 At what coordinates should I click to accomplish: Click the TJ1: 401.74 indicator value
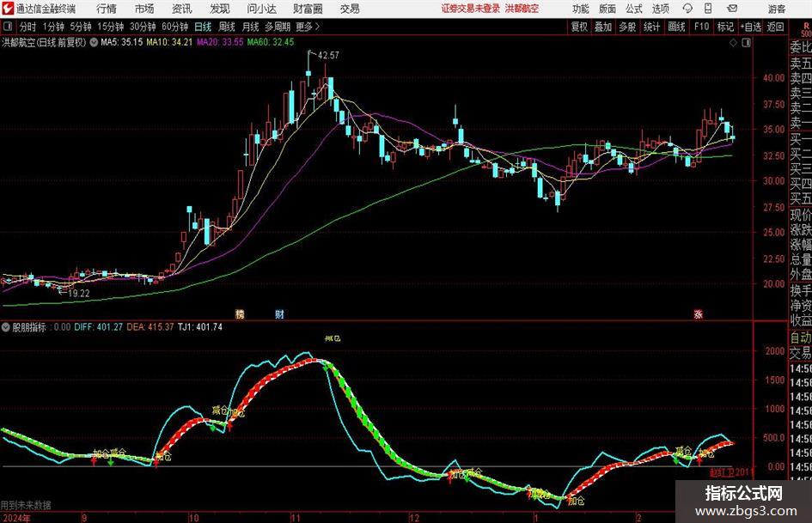coord(200,327)
